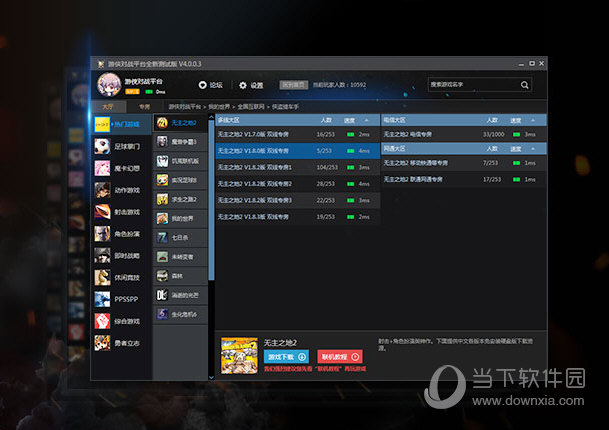
Task: Select room 无主之地2 V1.8.3版 双线专房
Action: [298, 217]
